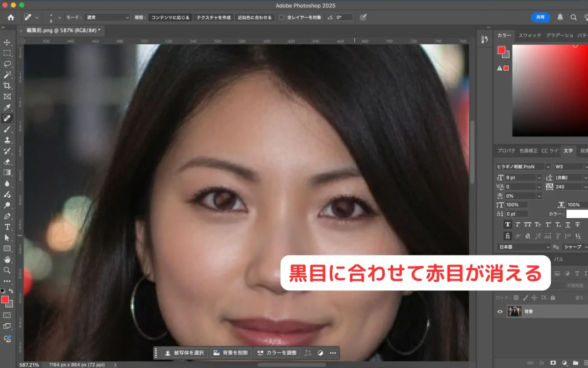588x368 pixels.
Task: Select the Type tool
Action: click(x=7, y=227)
